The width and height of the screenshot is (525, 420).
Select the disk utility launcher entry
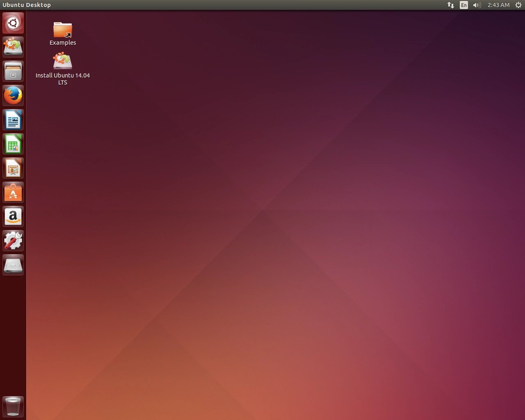(13, 265)
